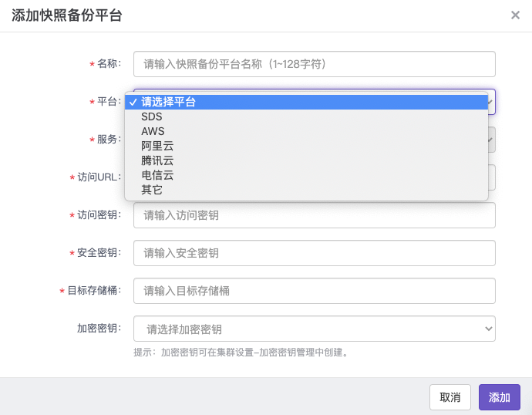Click the 安全密钥 input field
This screenshot has width=532, height=415.
[314, 253]
